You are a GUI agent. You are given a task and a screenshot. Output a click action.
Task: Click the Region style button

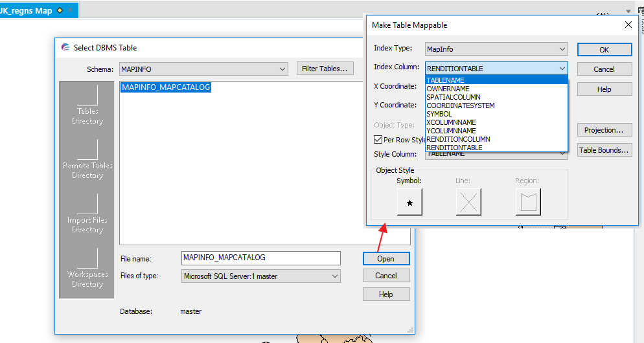(527, 202)
